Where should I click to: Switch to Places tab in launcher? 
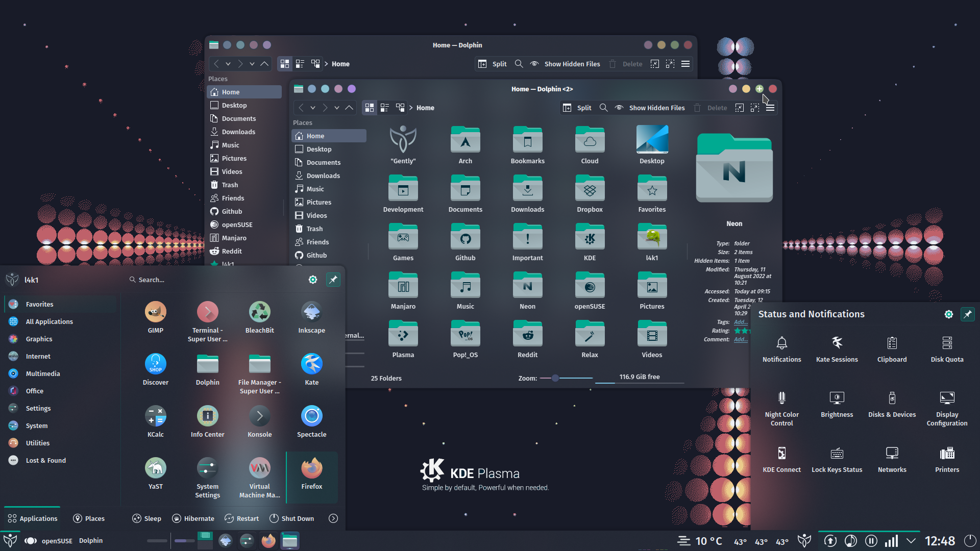point(89,518)
